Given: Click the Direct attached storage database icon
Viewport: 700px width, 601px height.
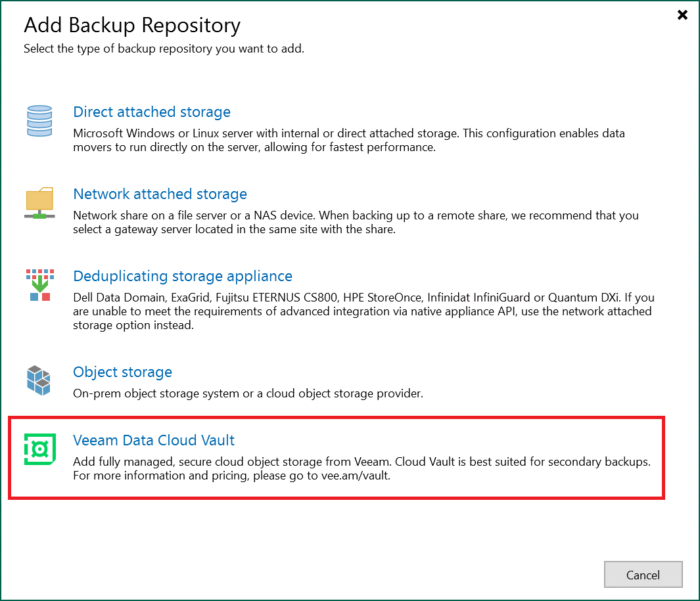Looking at the screenshot, I should tap(39, 121).
